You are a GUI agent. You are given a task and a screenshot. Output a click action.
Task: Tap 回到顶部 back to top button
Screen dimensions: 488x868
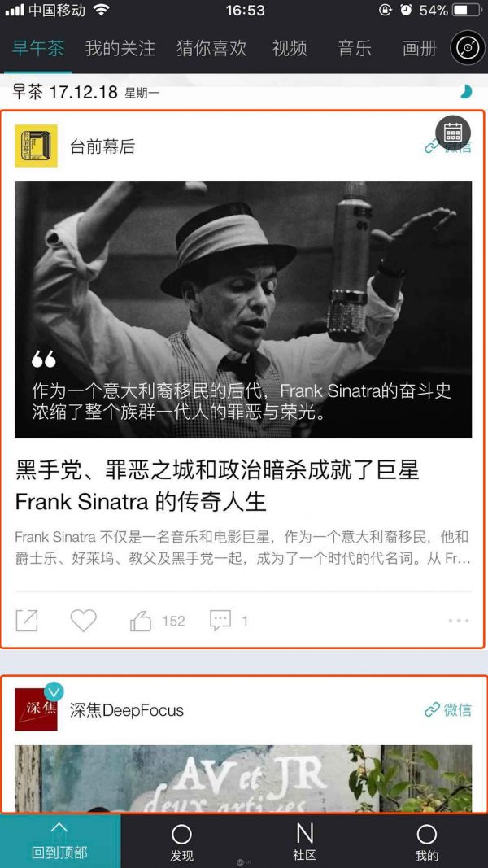(59, 841)
